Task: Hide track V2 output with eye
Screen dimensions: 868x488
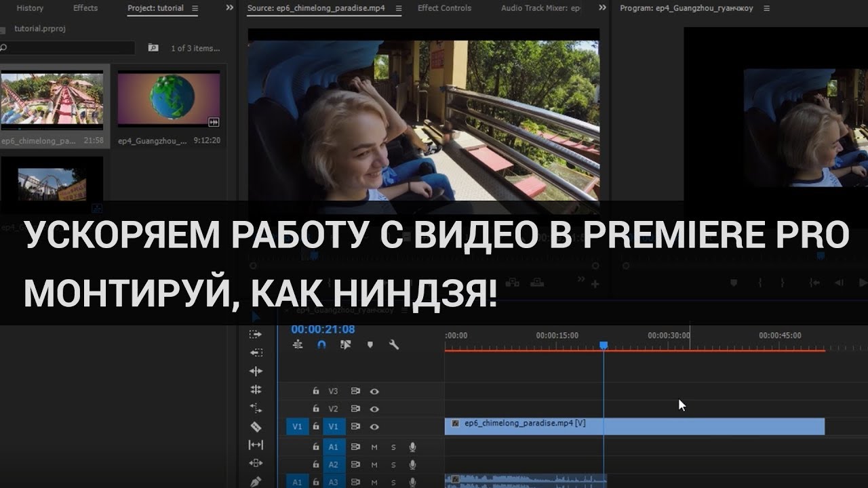Action: click(374, 409)
